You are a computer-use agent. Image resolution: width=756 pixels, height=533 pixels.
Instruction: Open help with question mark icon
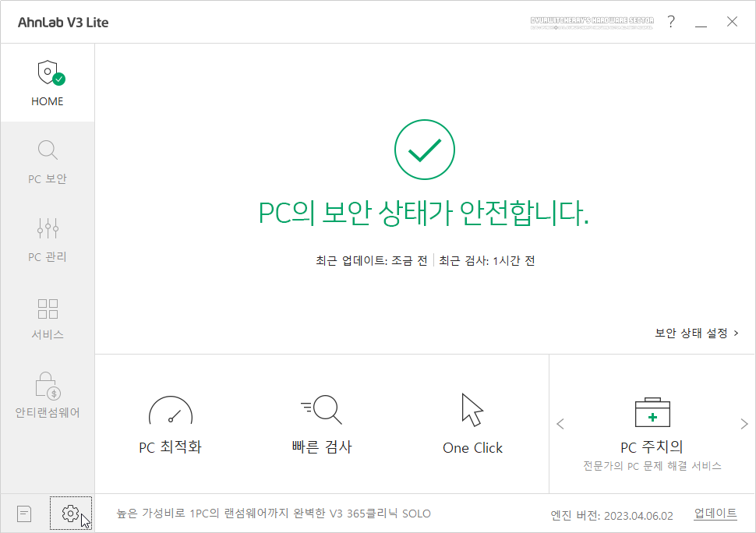pyautogui.click(x=671, y=22)
